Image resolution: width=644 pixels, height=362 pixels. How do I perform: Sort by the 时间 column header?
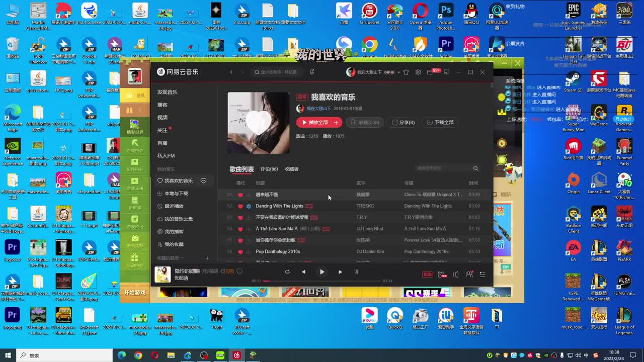click(x=473, y=183)
